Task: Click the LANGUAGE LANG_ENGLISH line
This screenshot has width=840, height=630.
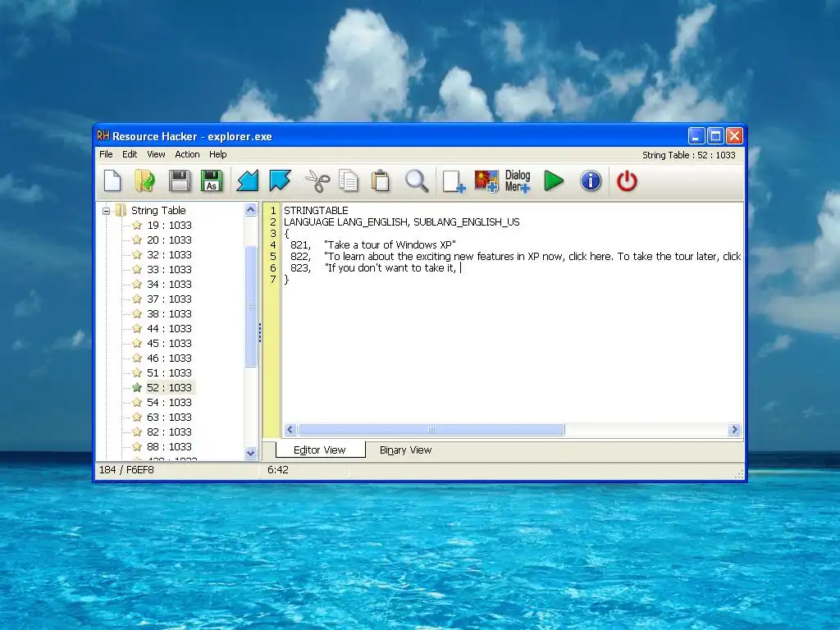Action: [402, 221]
